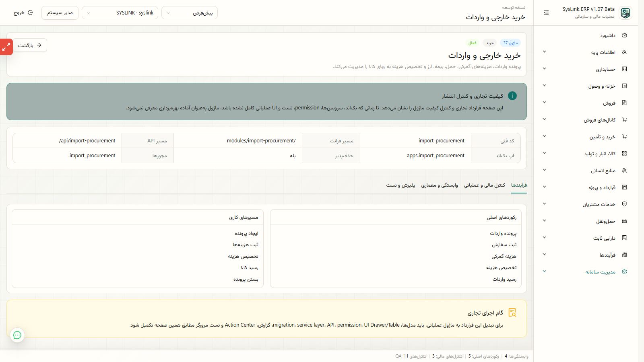Expand the فروش sidebar submenu chevron
644x362 pixels.
point(545,103)
